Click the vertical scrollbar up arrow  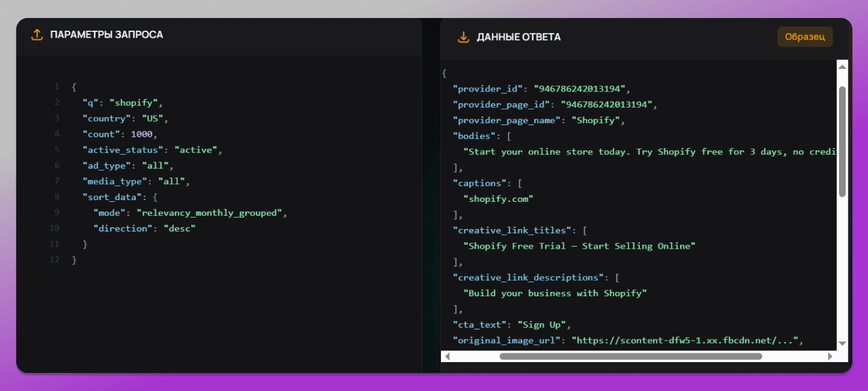(842, 67)
